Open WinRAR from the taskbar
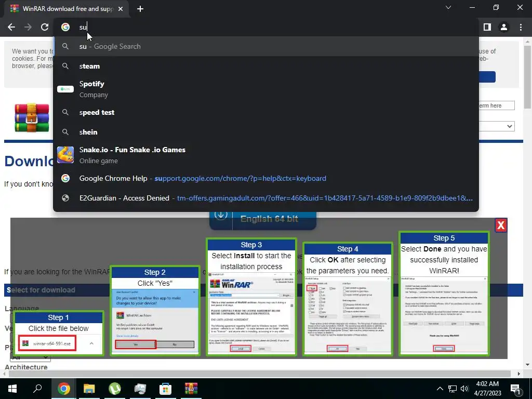 coord(191,389)
